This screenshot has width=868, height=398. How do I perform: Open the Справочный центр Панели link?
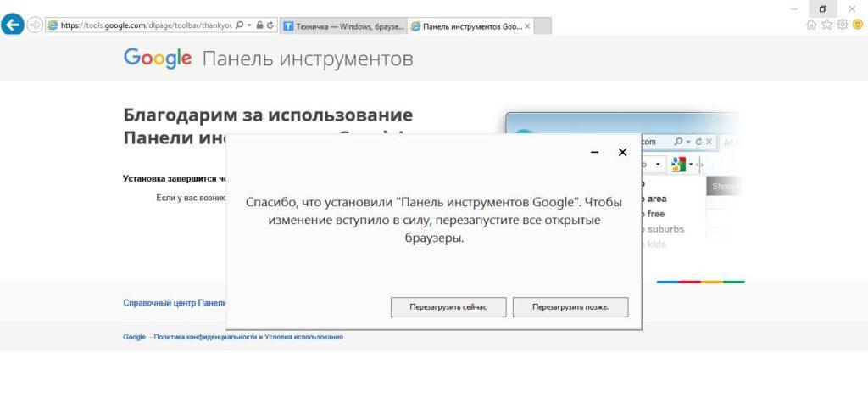coord(175,303)
